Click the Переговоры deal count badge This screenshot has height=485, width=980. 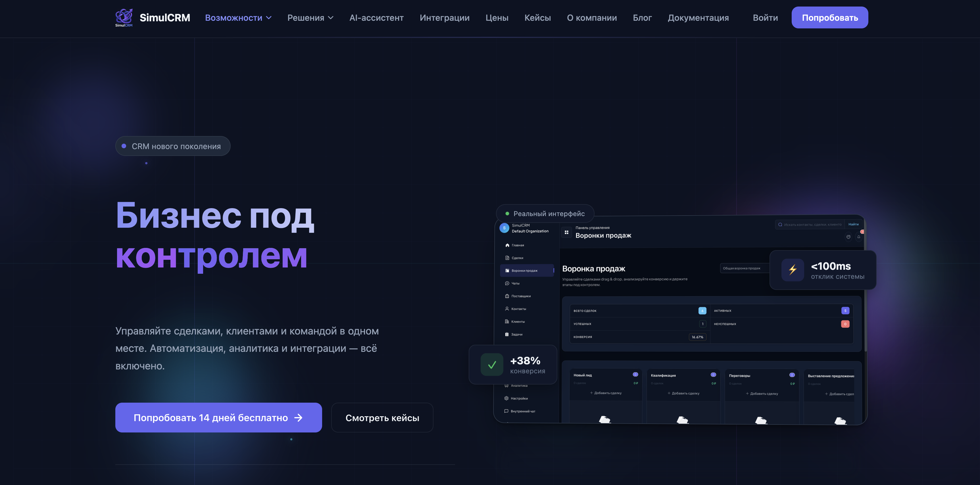pos(792,375)
